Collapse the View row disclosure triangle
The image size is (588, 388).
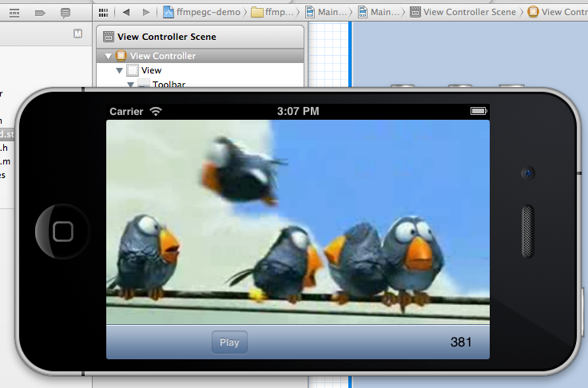(120, 70)
